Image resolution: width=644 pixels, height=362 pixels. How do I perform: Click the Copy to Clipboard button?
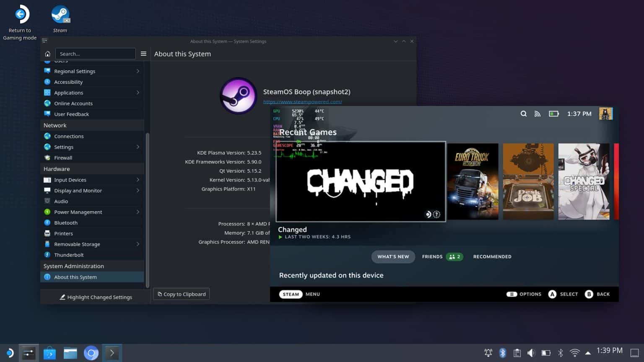pos(181,294)
